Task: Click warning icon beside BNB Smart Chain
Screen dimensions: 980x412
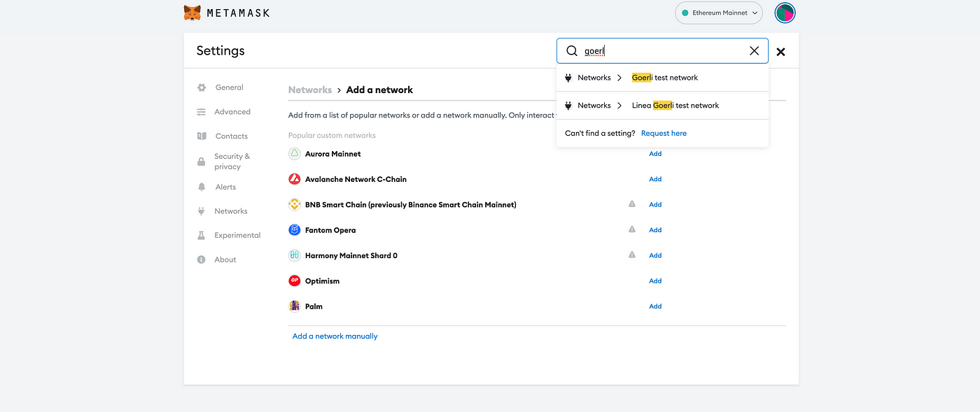Action: coord(632,204)
